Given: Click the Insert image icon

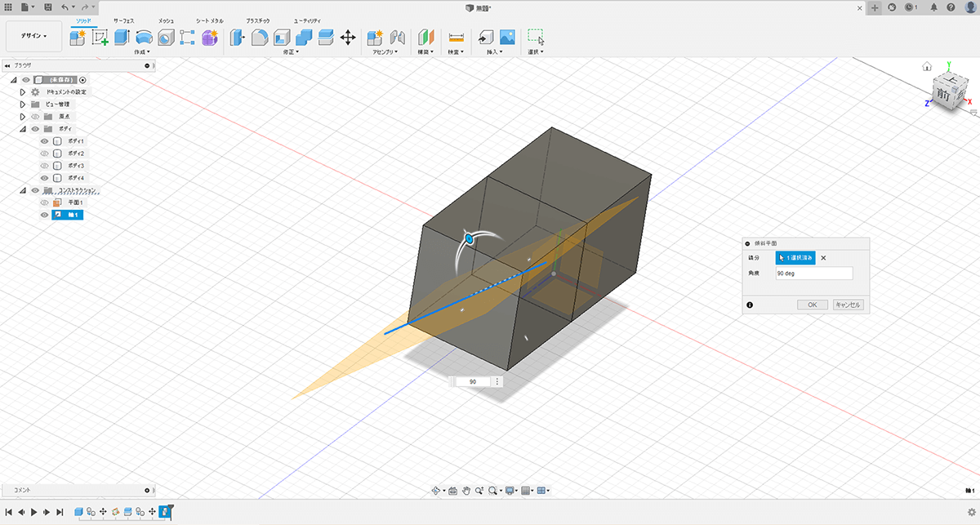Looking at the screenshot, I should click(507, 37).
